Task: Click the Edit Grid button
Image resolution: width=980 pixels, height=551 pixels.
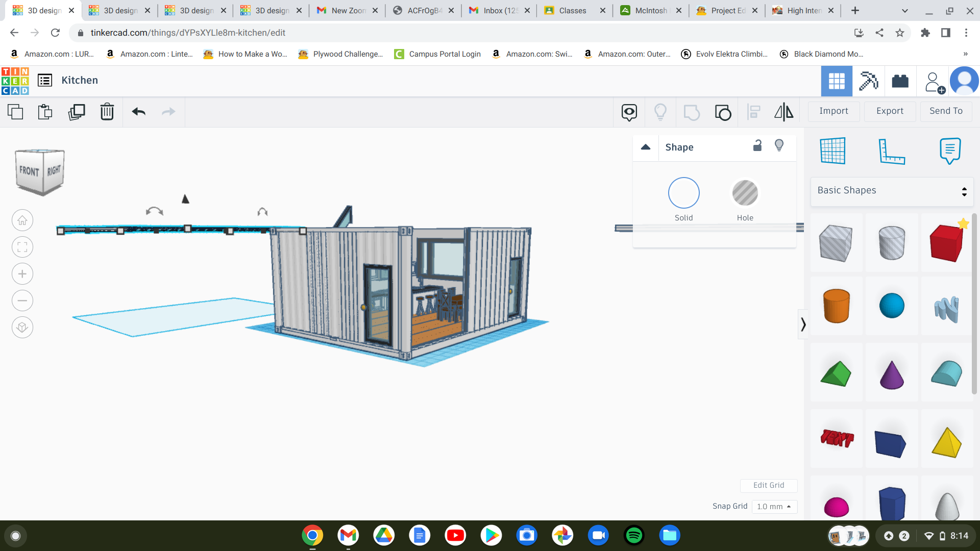Action: (768, 485)
